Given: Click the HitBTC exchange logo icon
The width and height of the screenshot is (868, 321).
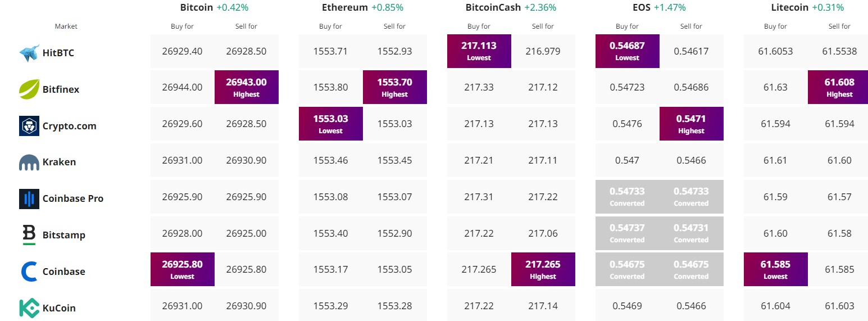Looking at the screenshot, I should [x=29, y=53].
